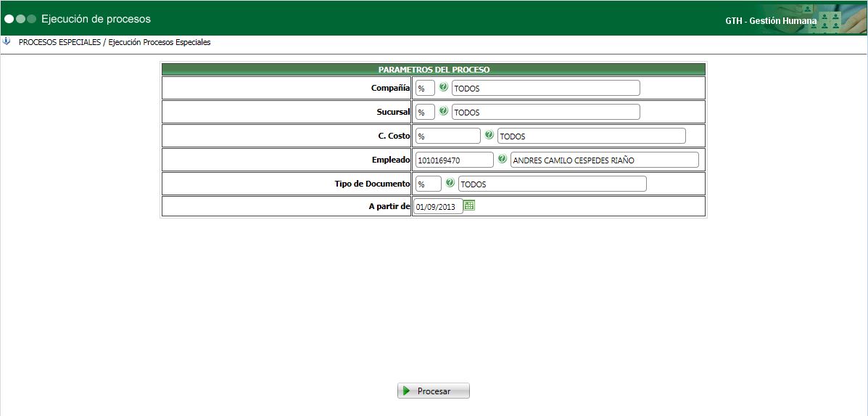
Task: Focus the employee name field ANDRES CAMILO
Action: tap(605, 160)
